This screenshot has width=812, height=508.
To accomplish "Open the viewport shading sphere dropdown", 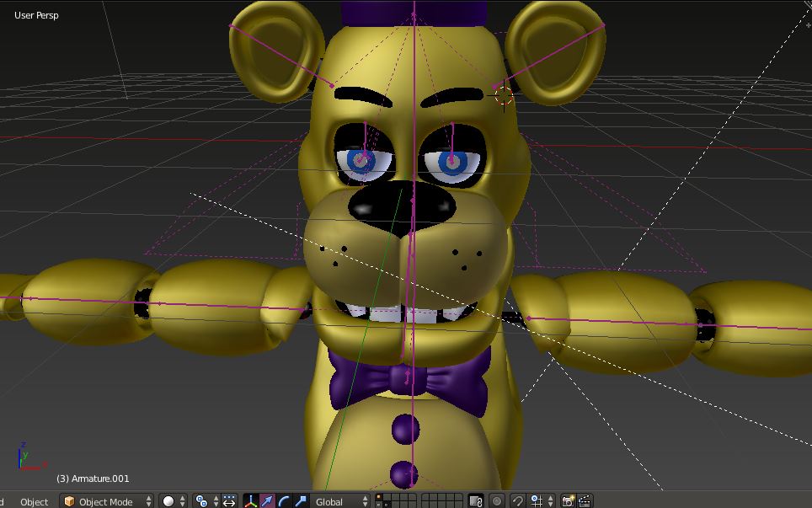I will (173, 501).
